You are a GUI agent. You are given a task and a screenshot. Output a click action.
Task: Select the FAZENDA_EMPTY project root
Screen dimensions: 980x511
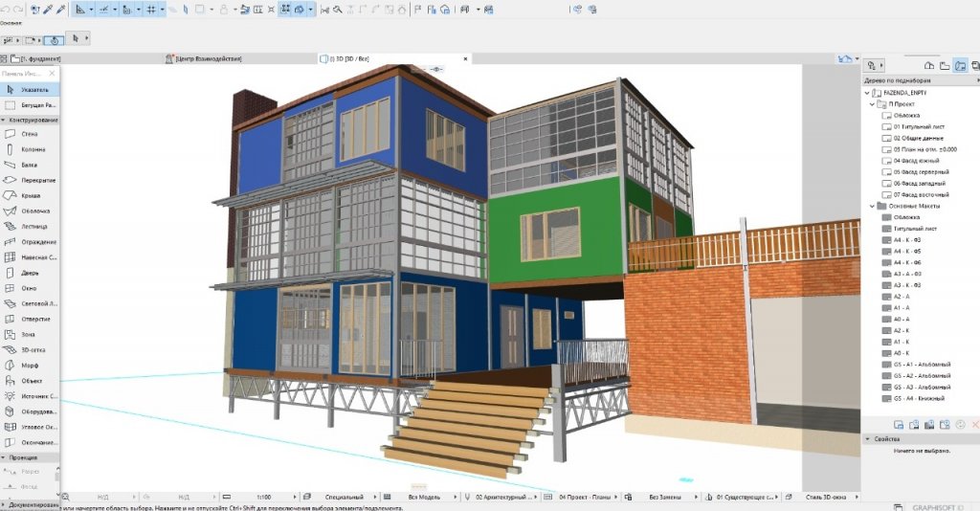[x=901, y=93]
